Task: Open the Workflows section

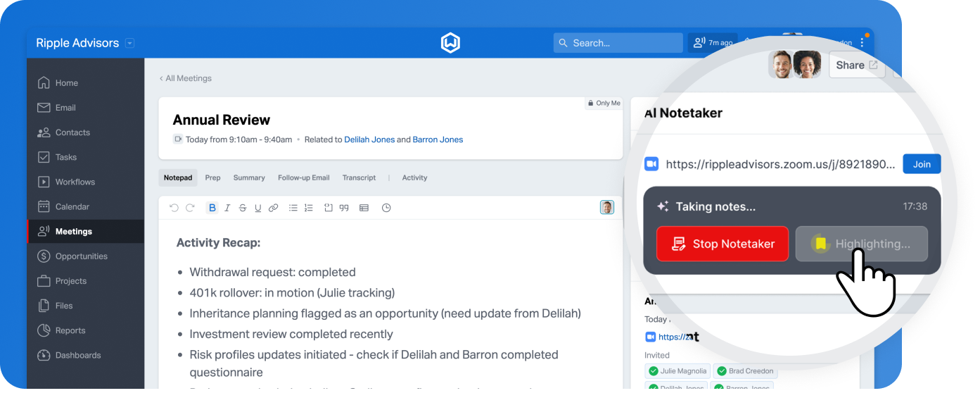Action: point(85,182)
